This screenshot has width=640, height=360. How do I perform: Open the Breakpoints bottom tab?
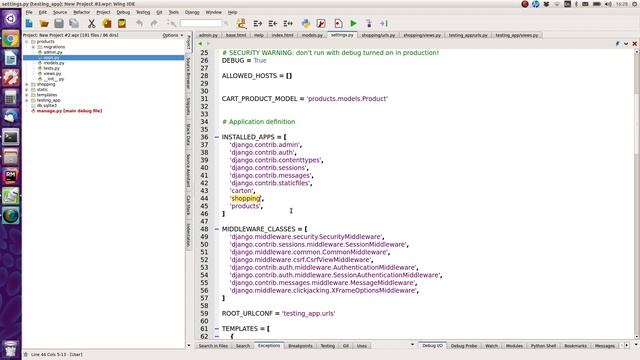300,346
